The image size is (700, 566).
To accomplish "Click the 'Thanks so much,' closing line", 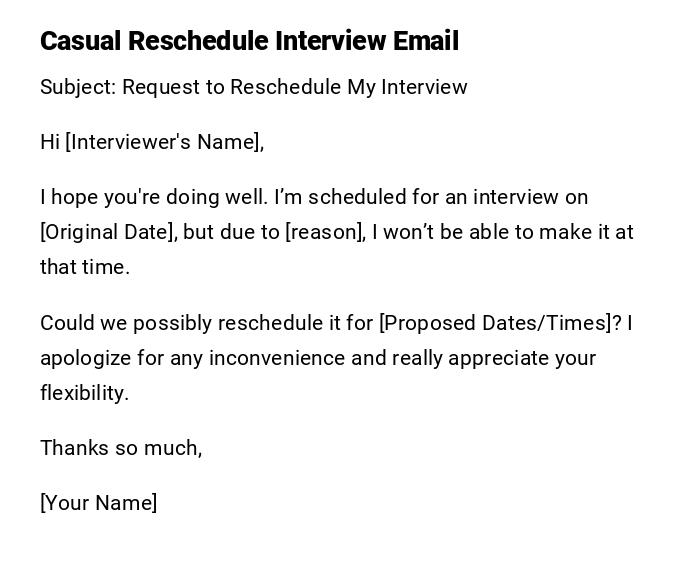I will (121, 448).
